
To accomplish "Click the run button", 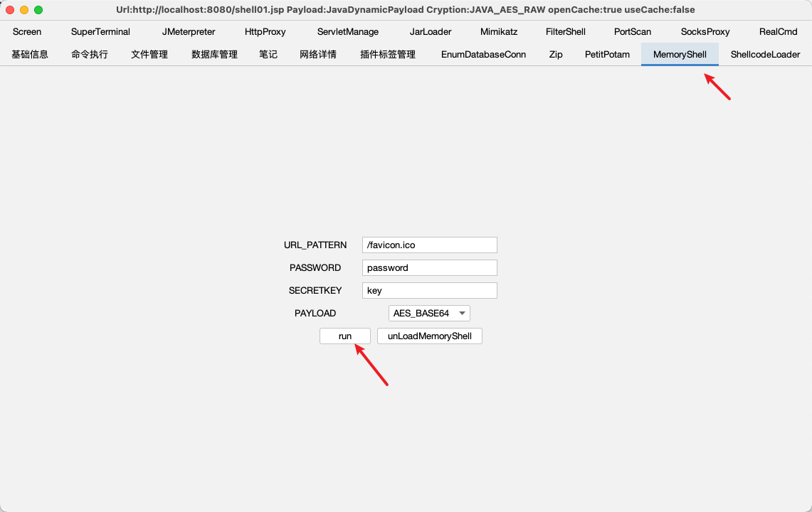I will [345, 336].
